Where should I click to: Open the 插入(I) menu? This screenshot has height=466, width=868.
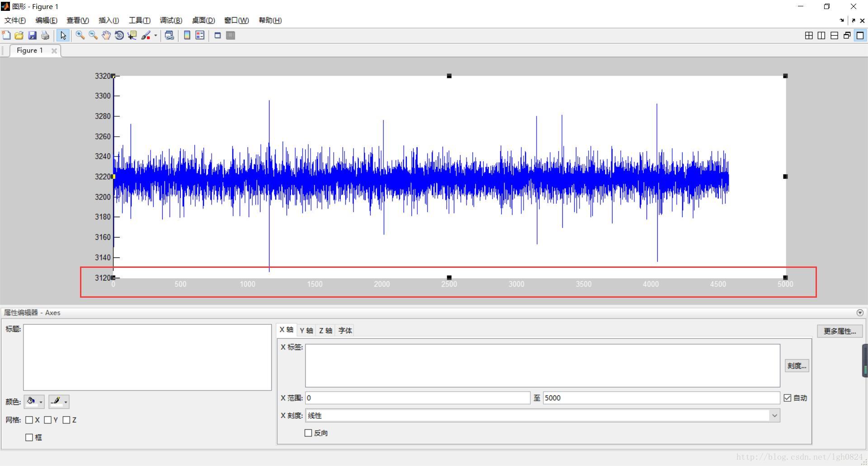pos(108,20)
